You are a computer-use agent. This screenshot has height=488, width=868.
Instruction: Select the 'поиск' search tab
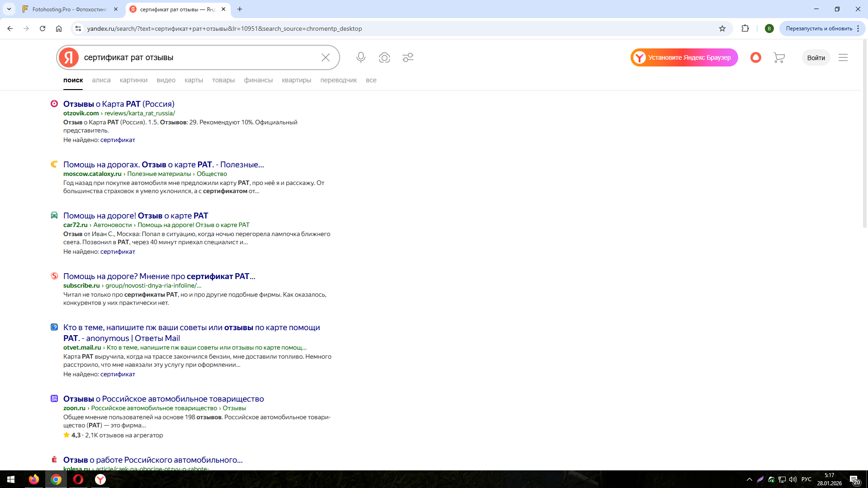73,80
